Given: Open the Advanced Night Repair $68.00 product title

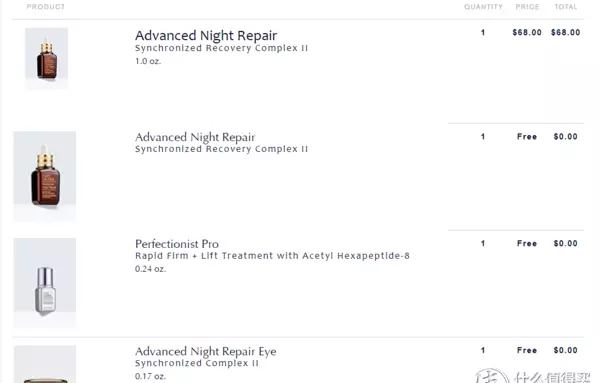Looking at the screenshot, I should (x=206, y=36).
